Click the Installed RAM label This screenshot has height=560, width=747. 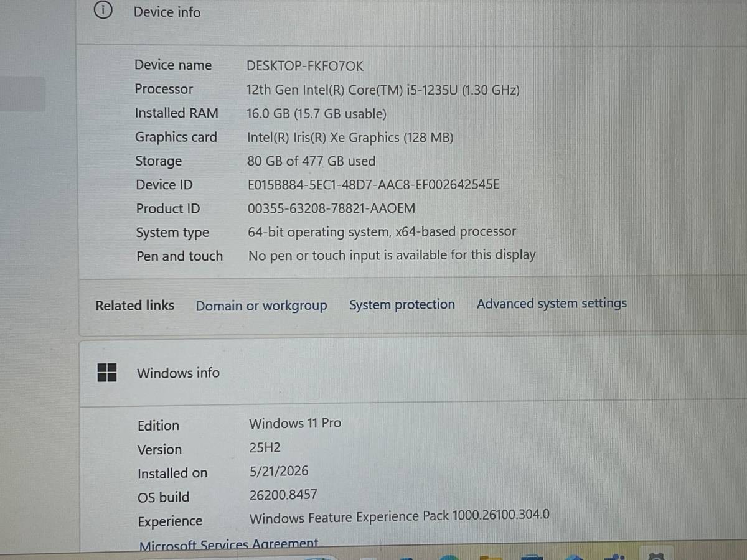click(177, 113)
